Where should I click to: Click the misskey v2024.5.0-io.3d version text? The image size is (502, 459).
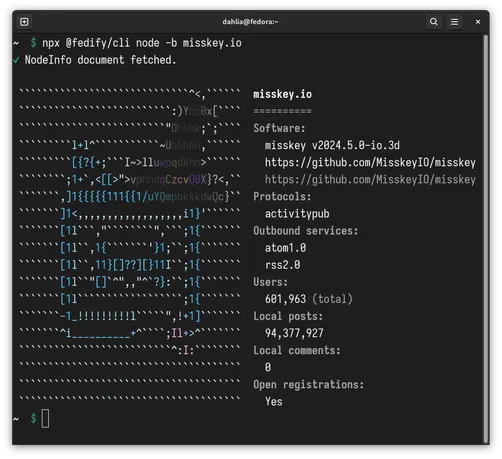[x=332, y=146]
